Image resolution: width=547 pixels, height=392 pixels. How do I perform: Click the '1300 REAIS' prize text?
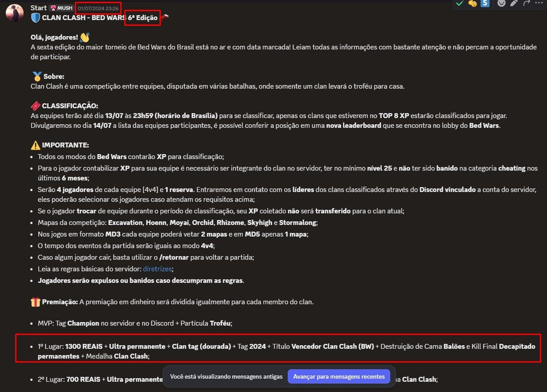tap(84, 346)
